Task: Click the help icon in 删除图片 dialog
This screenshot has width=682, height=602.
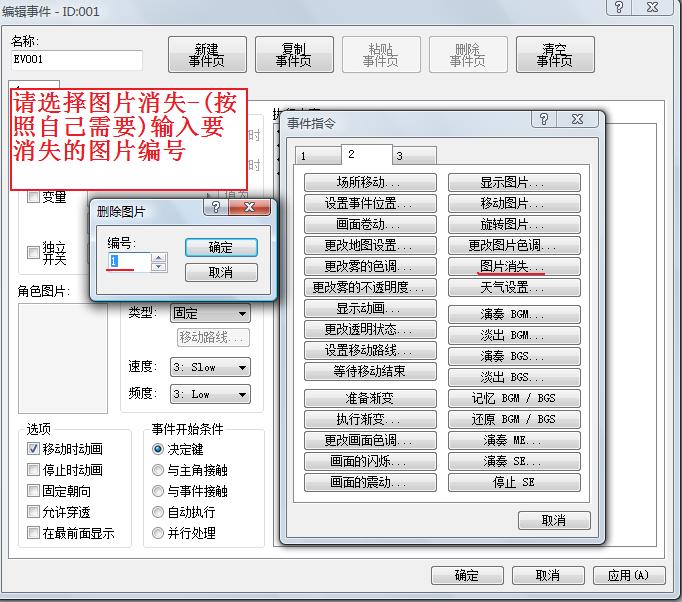Action: click(x=216, y=207)
